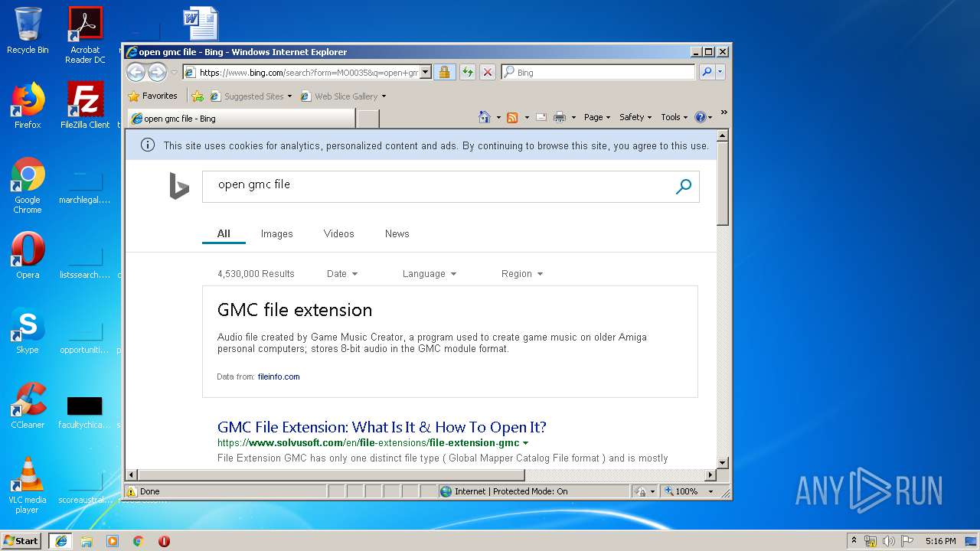Expand the Web Slice Gallery dropdown arrow

[384, 96]
